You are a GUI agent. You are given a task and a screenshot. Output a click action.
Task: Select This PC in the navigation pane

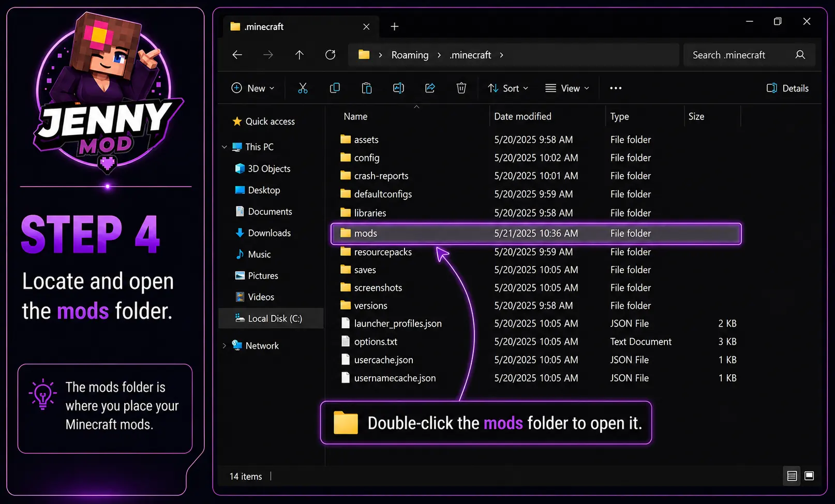(x=253, y=147)
